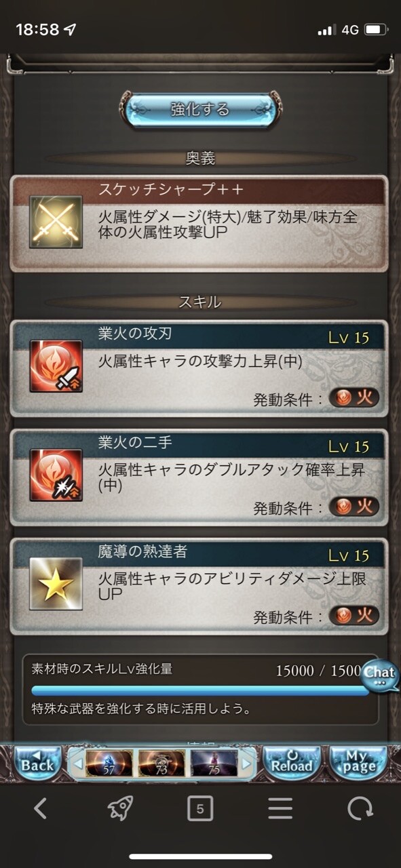Tap the fire element badge on 業火の二手
The height and width of the screenshot is (868, 401).
(x=354, y=507)
